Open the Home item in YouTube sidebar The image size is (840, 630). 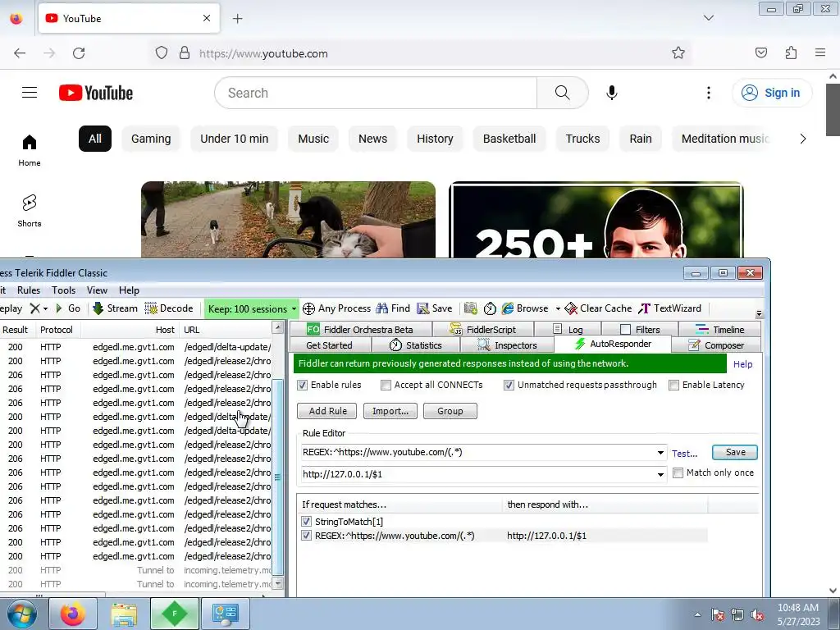(30, 151)
